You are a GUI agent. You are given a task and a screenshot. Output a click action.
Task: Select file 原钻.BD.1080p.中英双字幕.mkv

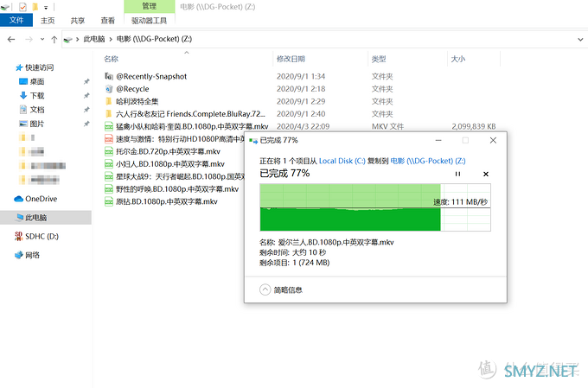[x=167, y=201]
